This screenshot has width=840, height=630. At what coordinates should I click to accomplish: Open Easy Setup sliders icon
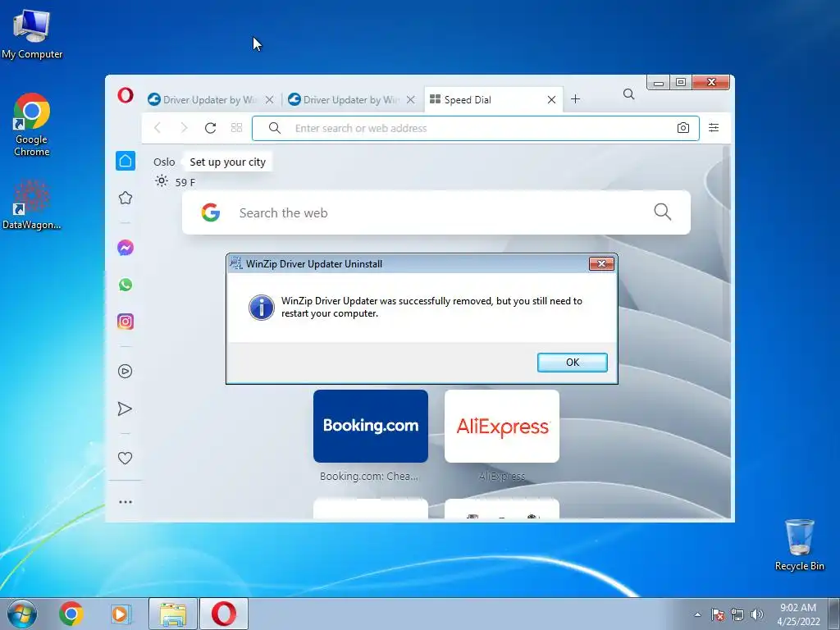pos(714,127)
